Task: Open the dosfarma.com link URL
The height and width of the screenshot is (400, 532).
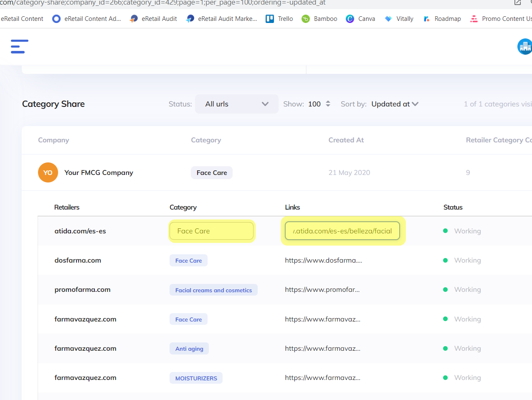Action: 323,260
